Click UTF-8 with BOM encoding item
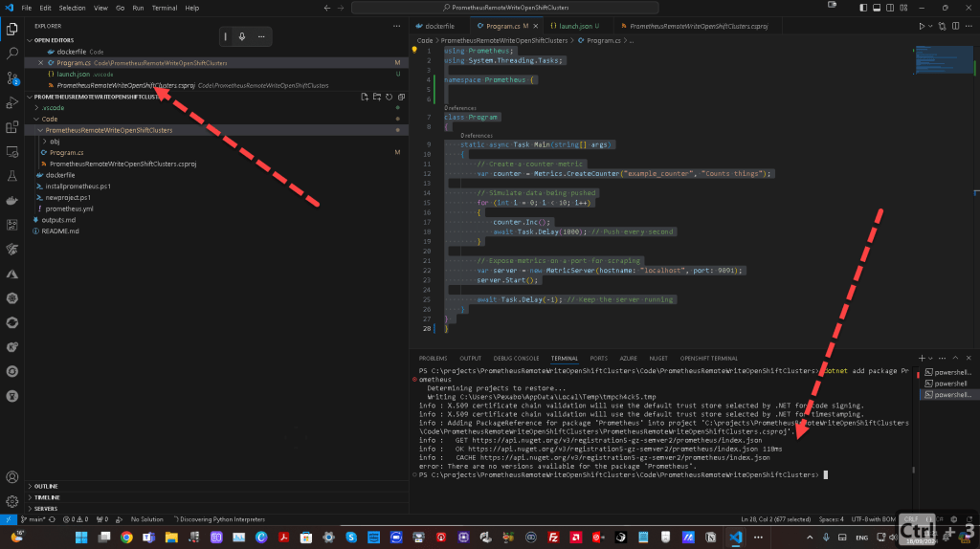Viewport: 980px width, 549px height. click(x=873, y=519)
